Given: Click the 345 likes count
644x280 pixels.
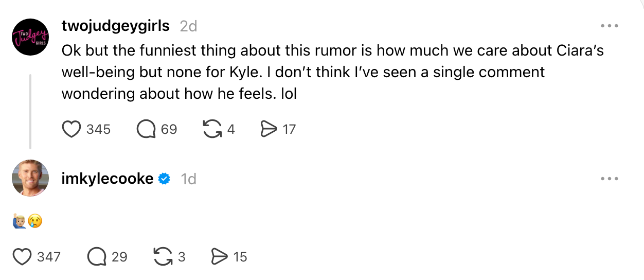Looking at the screenshot, I should 98,129.
